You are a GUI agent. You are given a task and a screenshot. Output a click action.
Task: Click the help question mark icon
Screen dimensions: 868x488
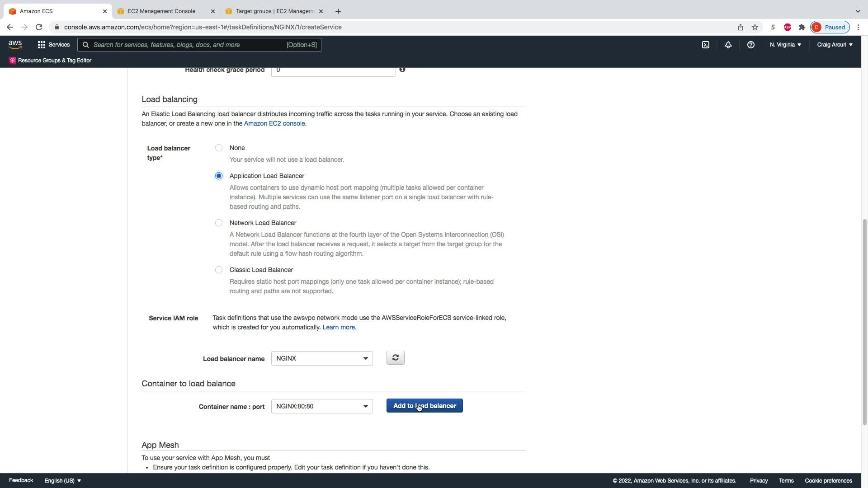pos(750,45)
